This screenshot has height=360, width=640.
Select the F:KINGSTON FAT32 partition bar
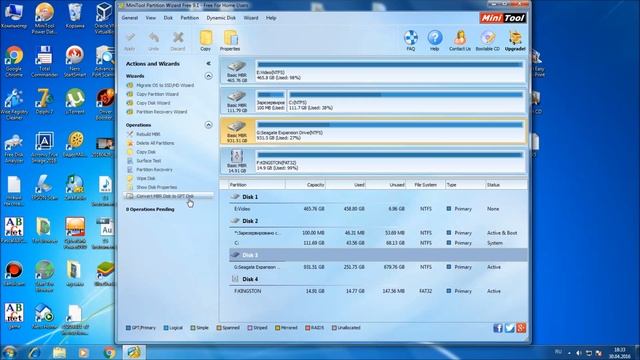pos(390,162)
